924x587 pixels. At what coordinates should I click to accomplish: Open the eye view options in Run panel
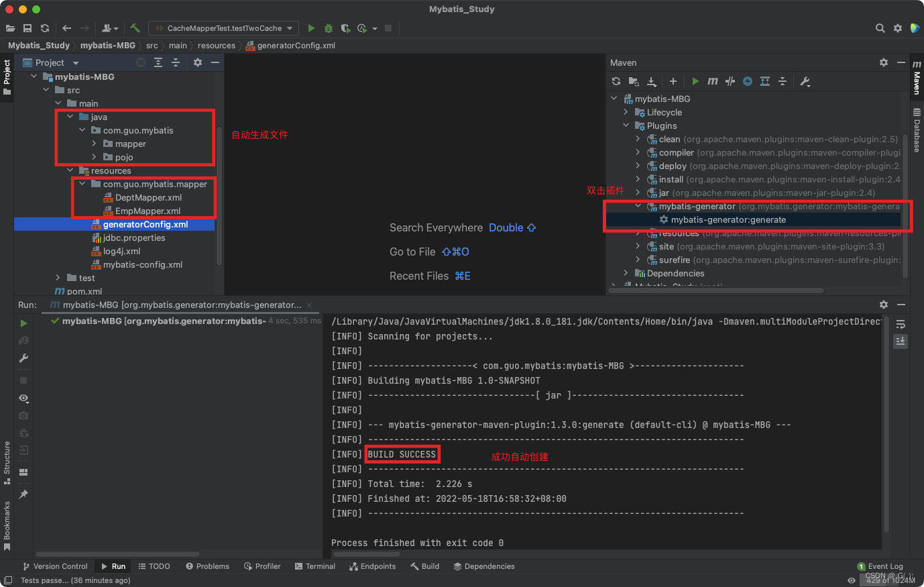[x=23, y=398]
